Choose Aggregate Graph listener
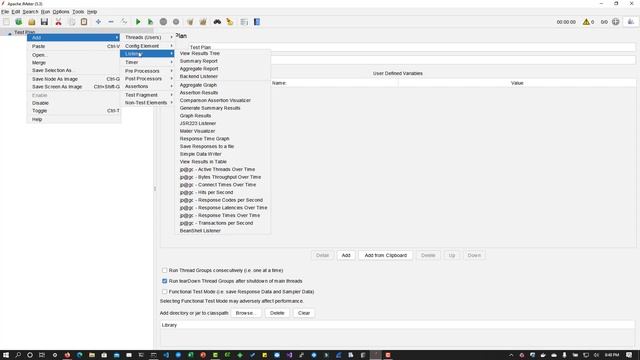 point(223,85)
